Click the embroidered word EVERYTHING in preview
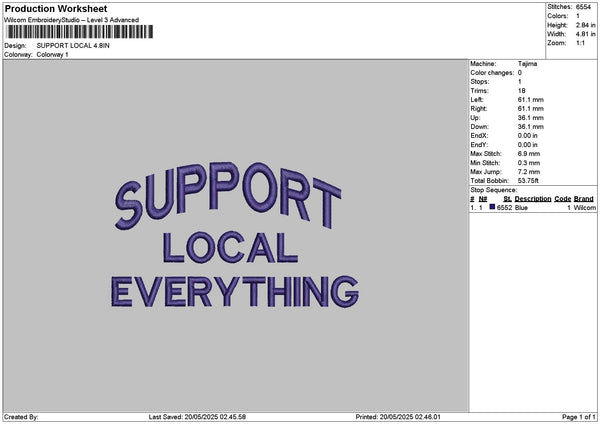Screen dimensions: 600x424 (x=235, y=292)
